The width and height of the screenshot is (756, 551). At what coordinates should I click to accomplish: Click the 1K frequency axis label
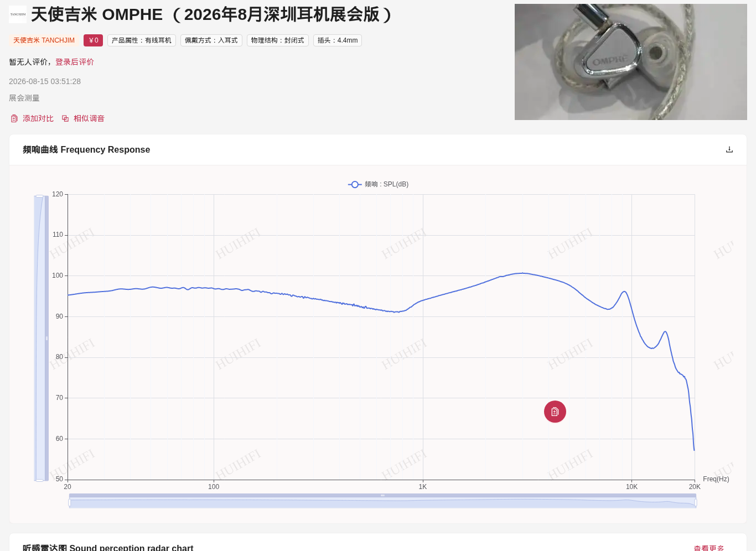tap(423, 487)
